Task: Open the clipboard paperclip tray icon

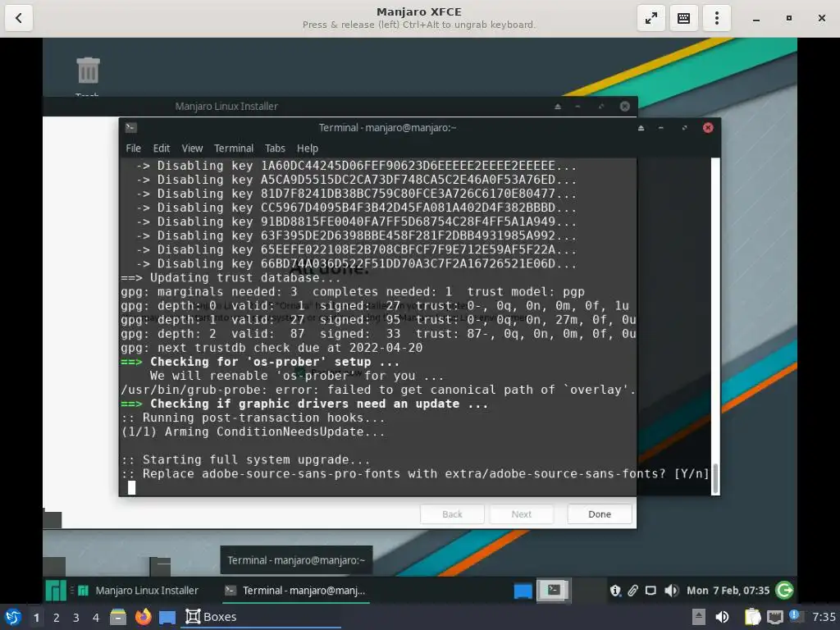Action: (632, 591)
